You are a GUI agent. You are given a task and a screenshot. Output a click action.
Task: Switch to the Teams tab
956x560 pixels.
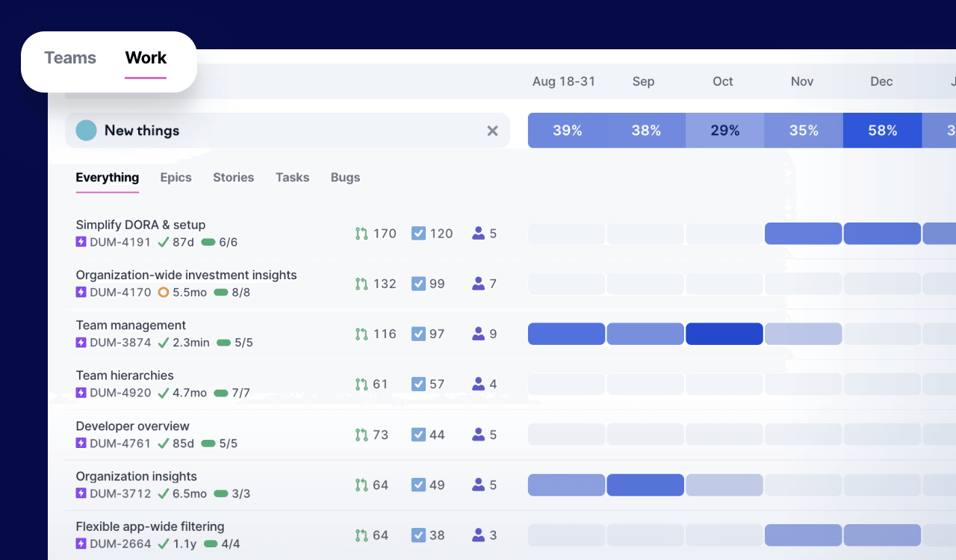(70, 58)
